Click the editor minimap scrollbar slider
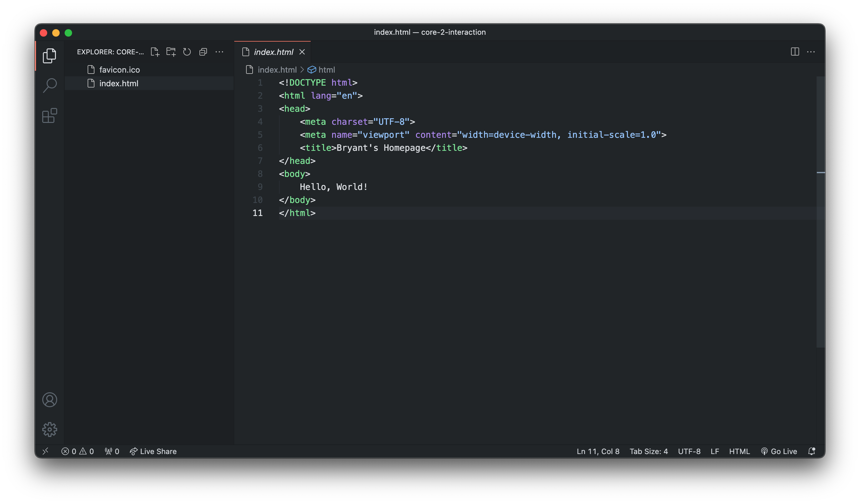The height and width of the screenshot is (504, 860). (821, 211)
